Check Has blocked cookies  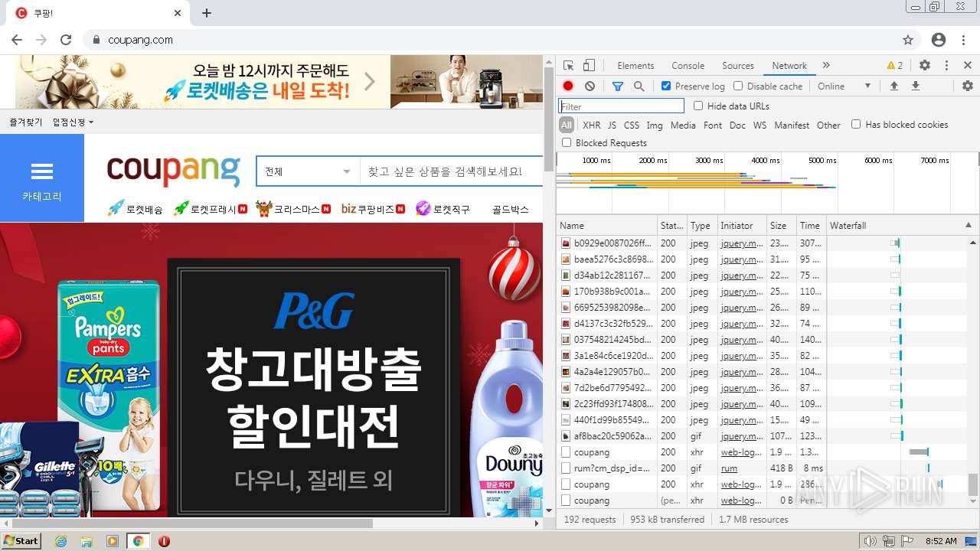click(856, 124)
